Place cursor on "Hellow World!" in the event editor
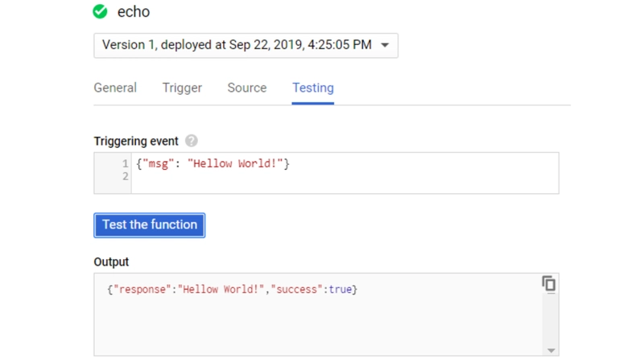This screenshot has height=358, width=644. click(235, 164)
